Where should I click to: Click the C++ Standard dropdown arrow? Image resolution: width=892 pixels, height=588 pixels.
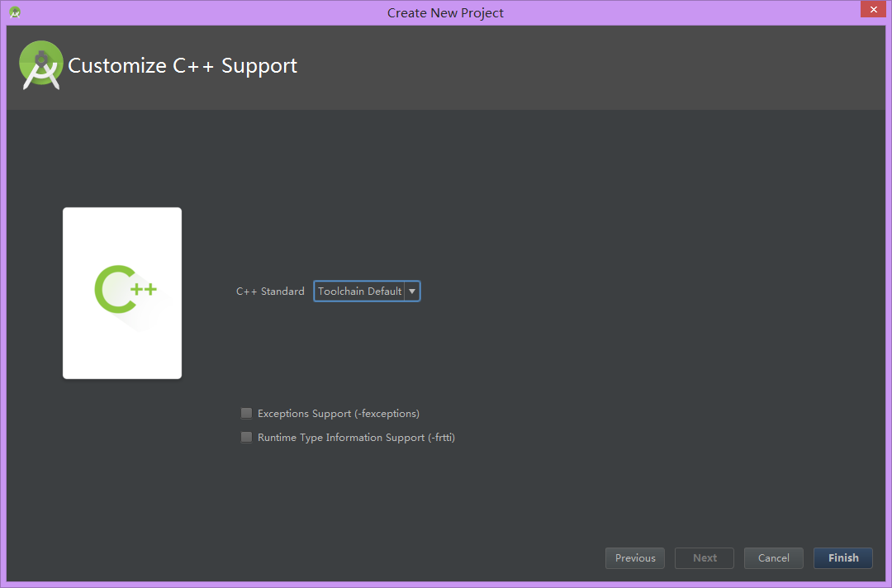[412, 292]
